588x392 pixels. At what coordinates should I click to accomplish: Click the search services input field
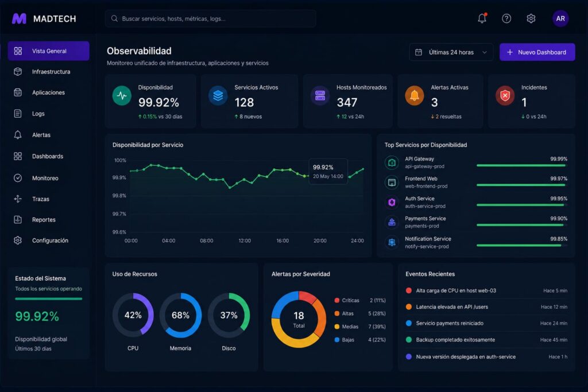point(210,18)
